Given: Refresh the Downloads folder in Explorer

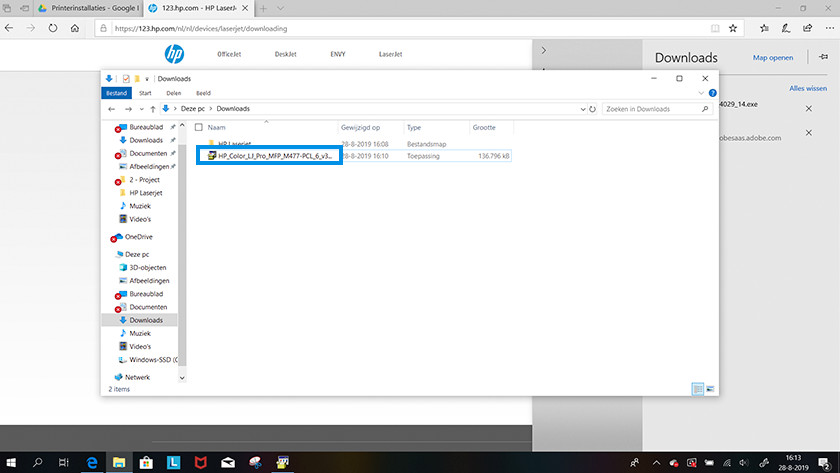Looking at the screenshot, I should pos(592,109).
